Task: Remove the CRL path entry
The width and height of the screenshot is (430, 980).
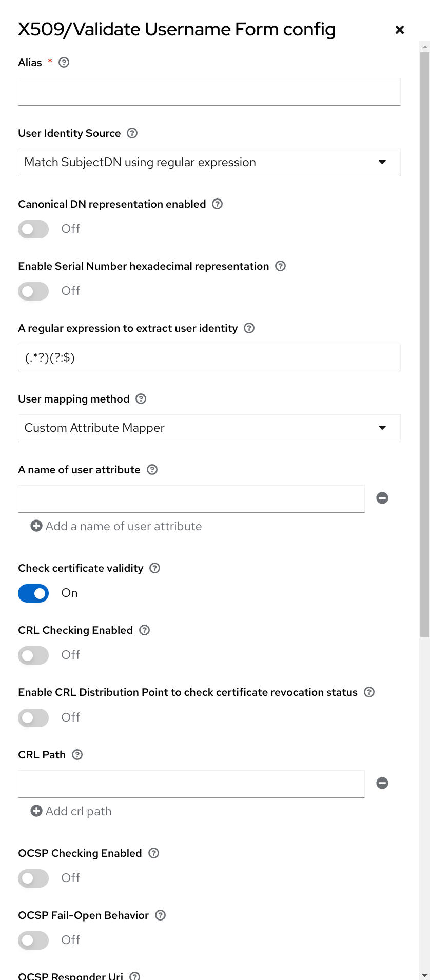Action: tap(382, 783)
